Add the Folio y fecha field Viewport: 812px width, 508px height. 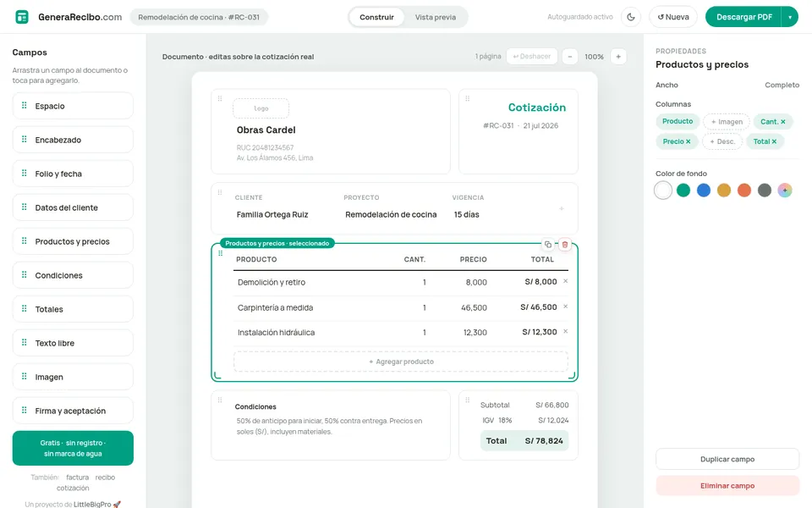tap(73, 174)
